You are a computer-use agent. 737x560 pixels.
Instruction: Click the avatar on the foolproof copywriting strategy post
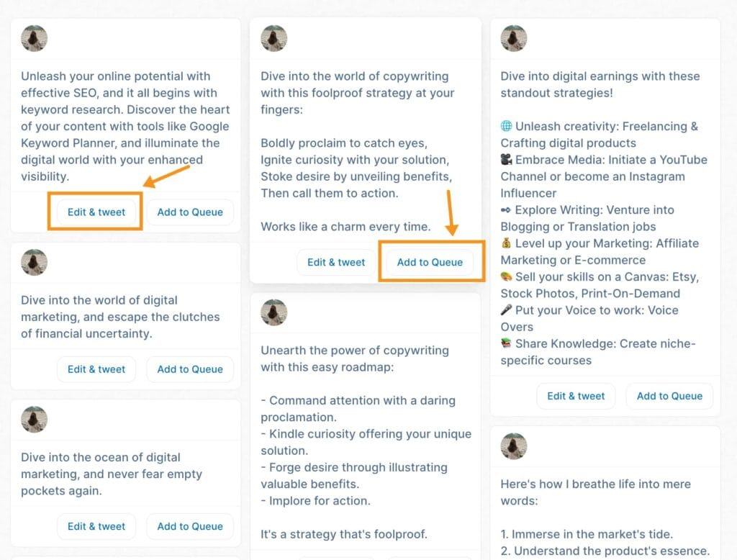coord(273,39)
